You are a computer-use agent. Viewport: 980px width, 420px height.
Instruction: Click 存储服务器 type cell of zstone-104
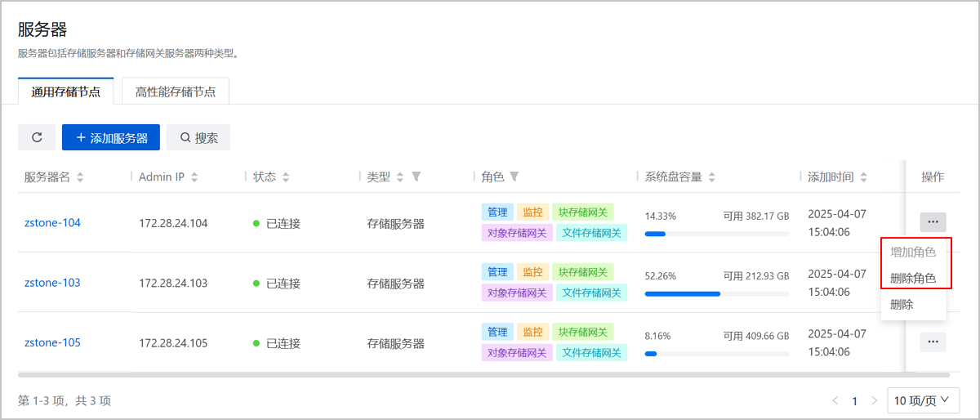point(396,223)
